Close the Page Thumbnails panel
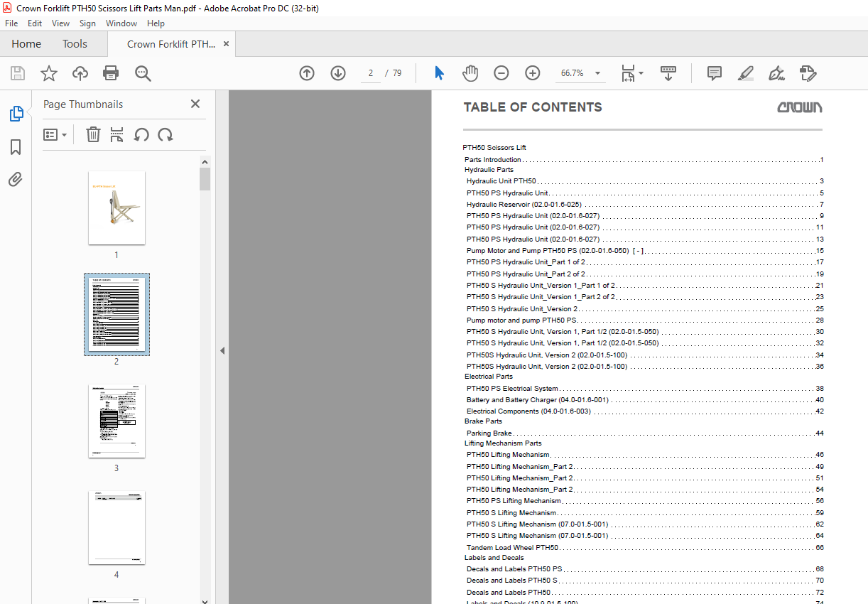Image resolution: width=868 pixels, height=604 pixels. click(x=195, y=104)
